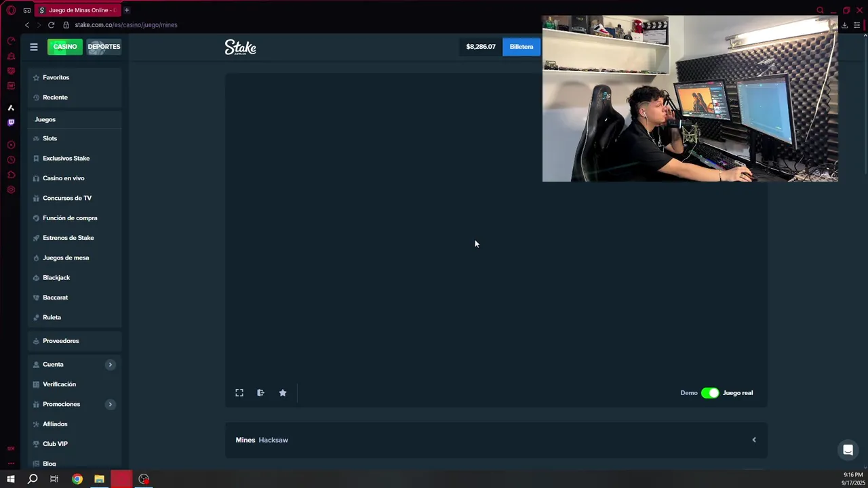Open browser search icon in title bar
This screenshot has width=868, height=488.
click(820, 10)
